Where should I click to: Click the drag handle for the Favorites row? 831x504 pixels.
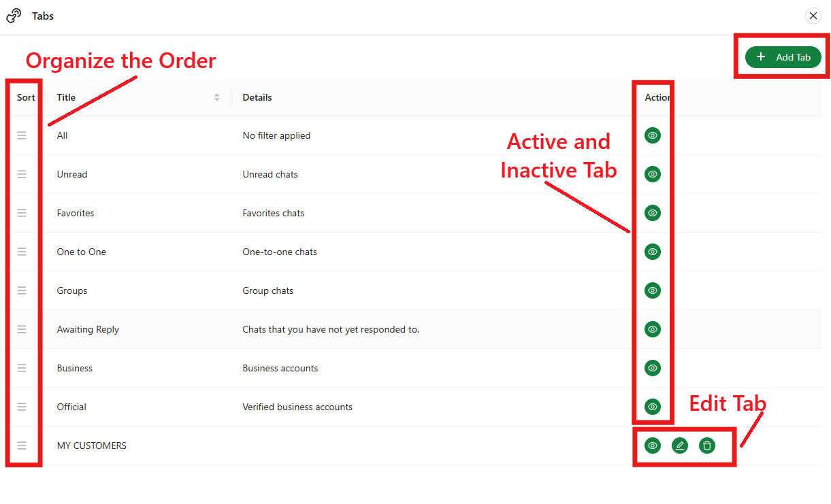(22, 213)
